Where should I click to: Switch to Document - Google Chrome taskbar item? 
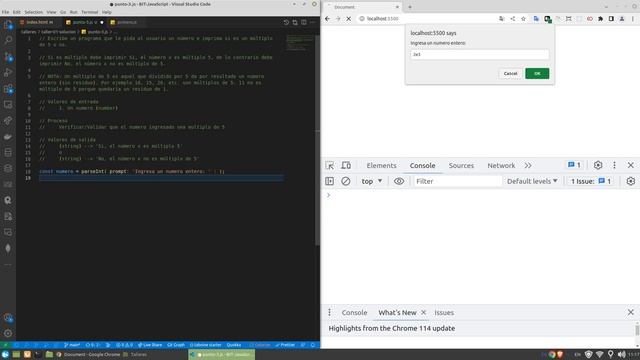point(88,354)
